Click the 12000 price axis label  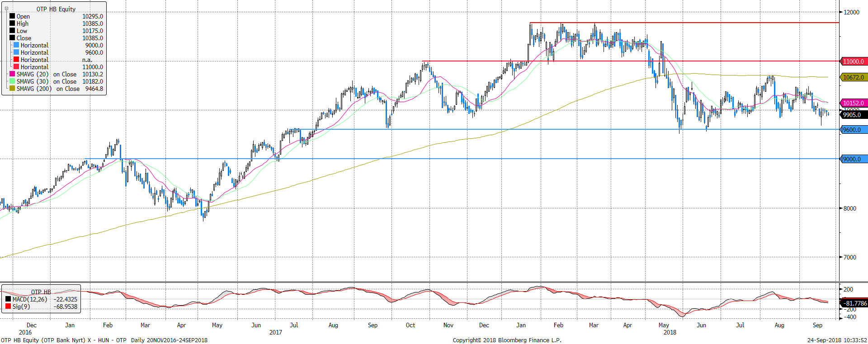[851, 12]
